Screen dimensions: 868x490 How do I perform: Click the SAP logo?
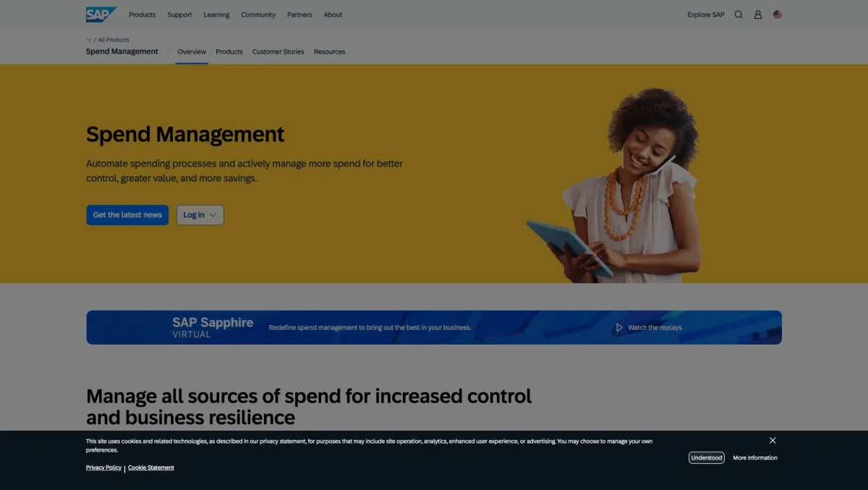pos(101,14)
